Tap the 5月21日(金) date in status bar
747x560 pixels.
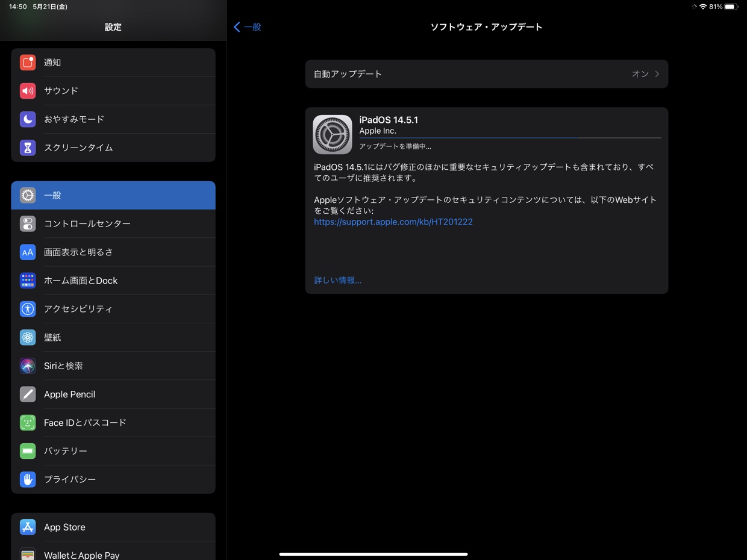click(50, 7)
